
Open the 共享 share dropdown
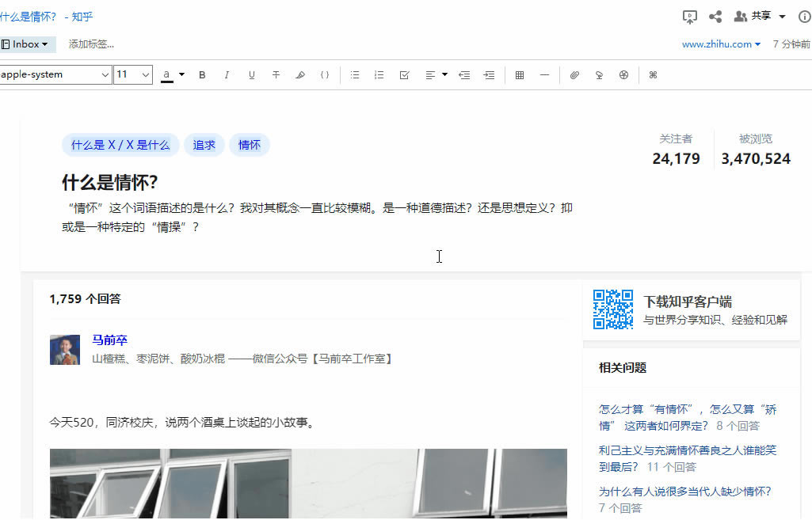click(761, 16)
